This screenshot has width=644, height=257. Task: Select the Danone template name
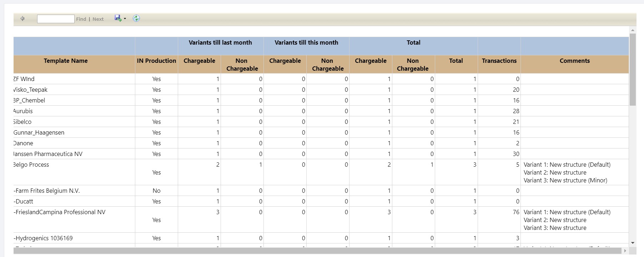(x=23, y=143)
